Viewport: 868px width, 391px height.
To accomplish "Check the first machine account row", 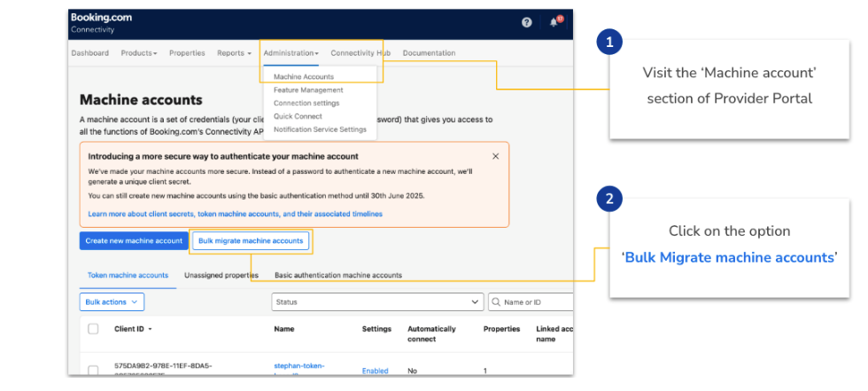I will (93, 371).
